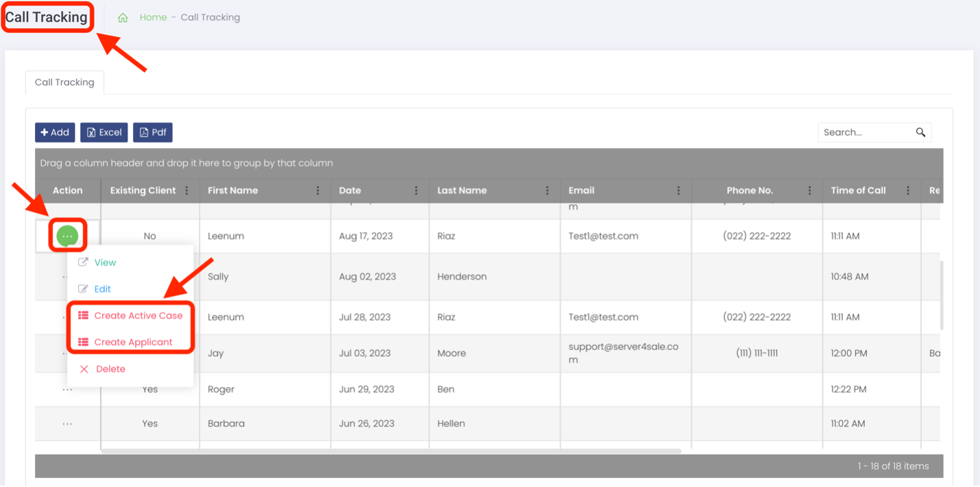Click the green three-dot action button
This screenshot has width=980, height=487.
tap(67, 236)
